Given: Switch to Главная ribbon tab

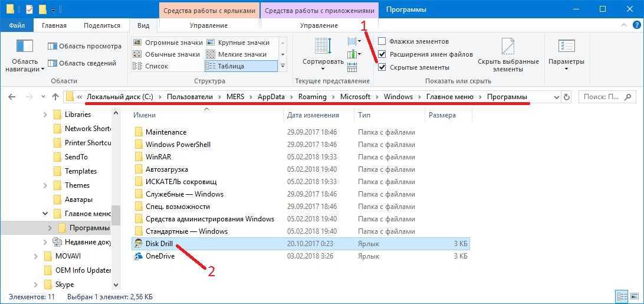Looking at the screenshot, I should click(54, 25).
